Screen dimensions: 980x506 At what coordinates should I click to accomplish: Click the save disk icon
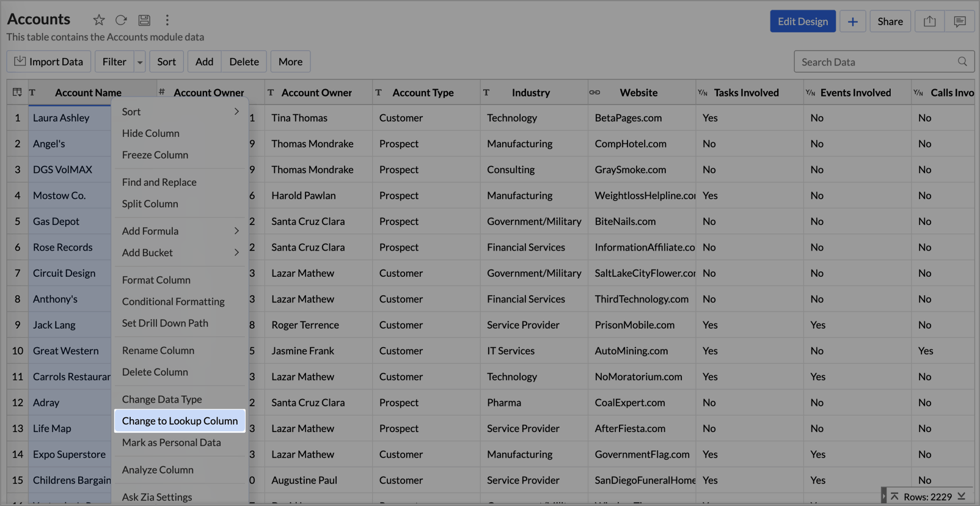point(144,20)
